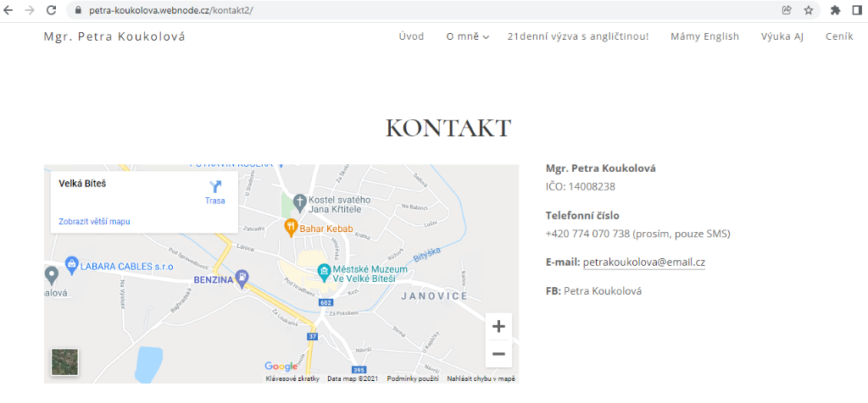
Task: Click the share page icon in address bar
Action: 787,10
